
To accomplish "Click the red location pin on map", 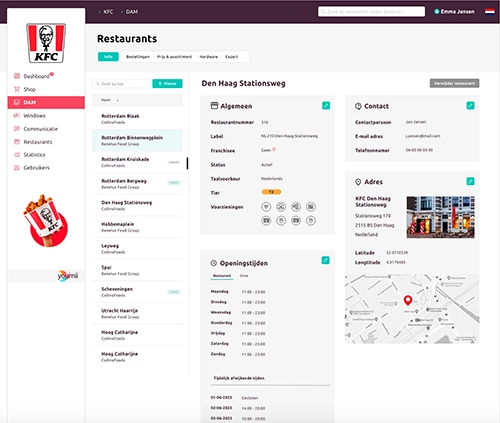I will pyautogui.click(x=408, y=300).
